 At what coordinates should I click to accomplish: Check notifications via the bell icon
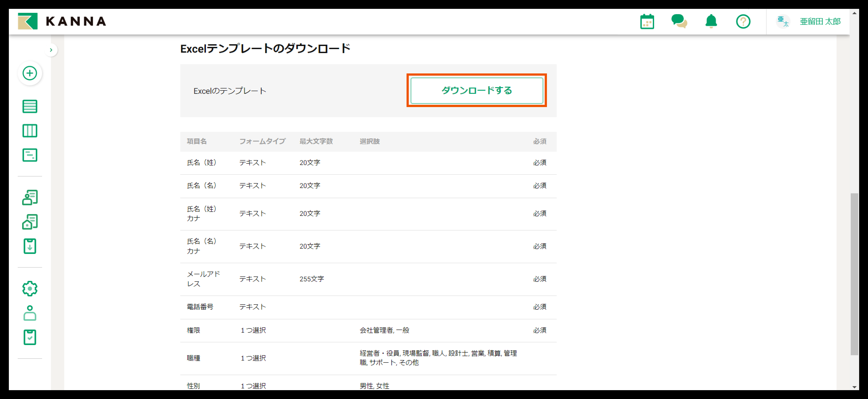(711, 21)
